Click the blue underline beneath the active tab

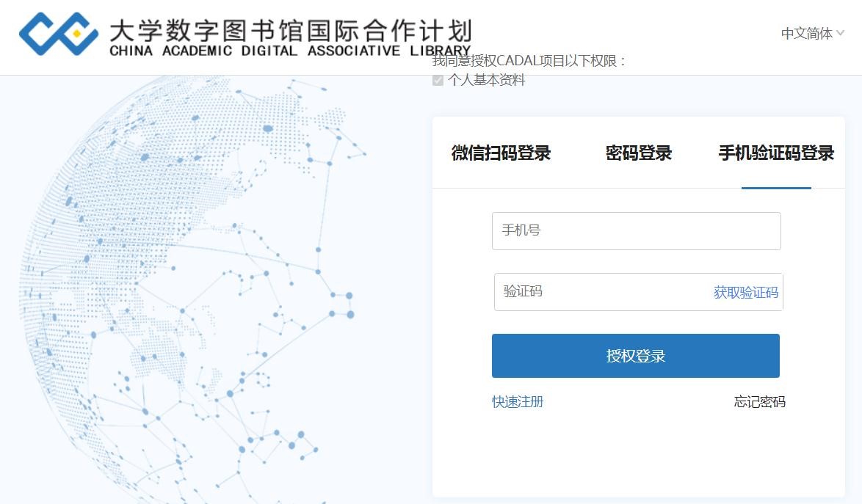click(776, 188)
